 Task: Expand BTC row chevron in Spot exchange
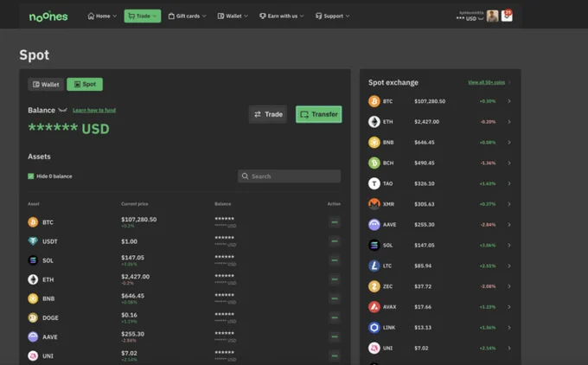509,101
